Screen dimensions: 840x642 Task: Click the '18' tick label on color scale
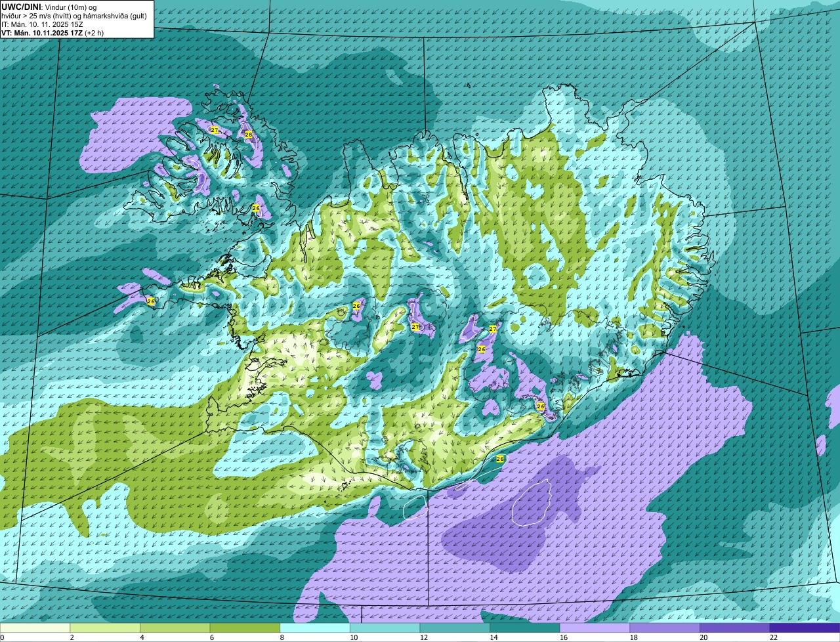[634, 637]
